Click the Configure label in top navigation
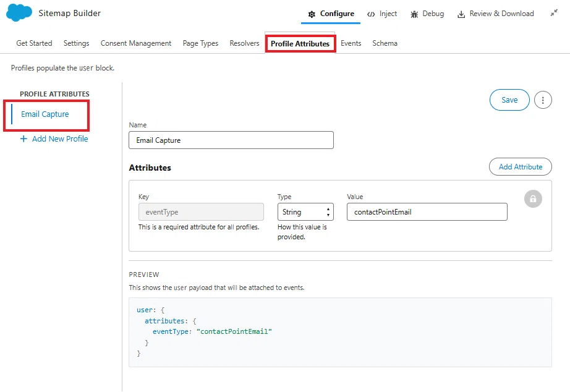The height and width of the screenshot is (392, 570). click(337, 14)
